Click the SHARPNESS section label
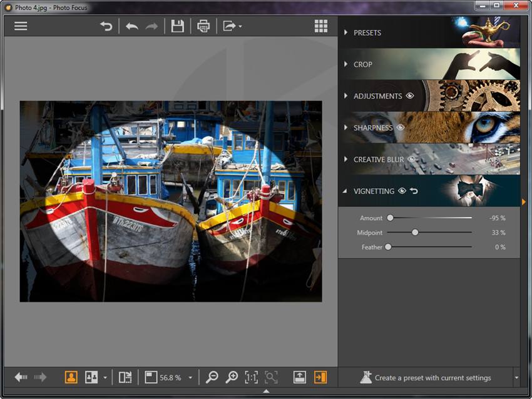This screenshot has height=399, width=532. coord(373,128)
